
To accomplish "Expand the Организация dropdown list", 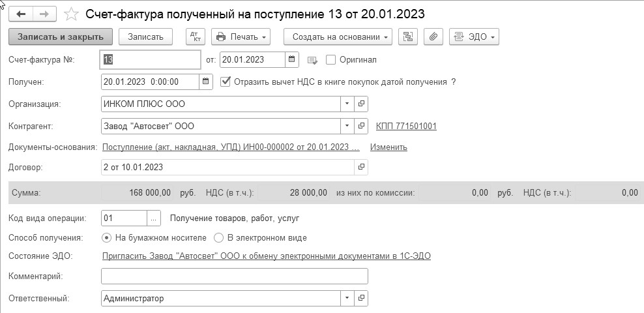I will 347,104.
